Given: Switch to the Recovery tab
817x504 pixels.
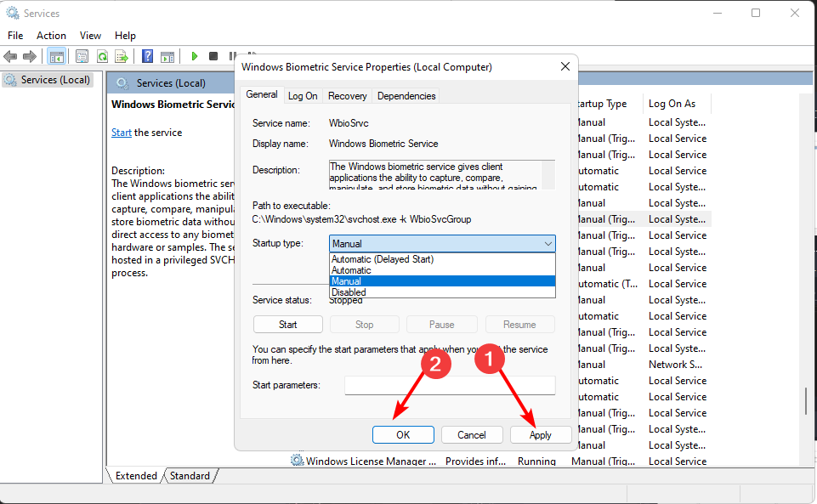Looking at the screenshot, I should (x=348, y=96).
